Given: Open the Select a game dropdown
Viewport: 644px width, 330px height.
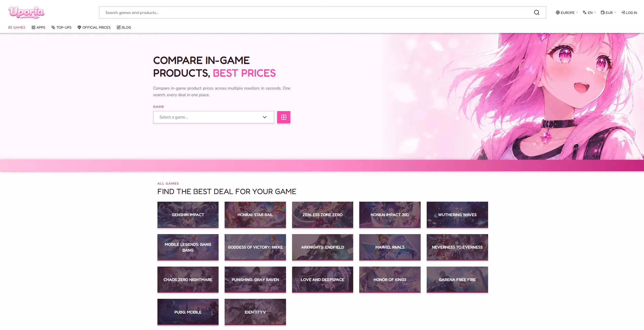Looking at the screenshot, I should tap(213, 117).
